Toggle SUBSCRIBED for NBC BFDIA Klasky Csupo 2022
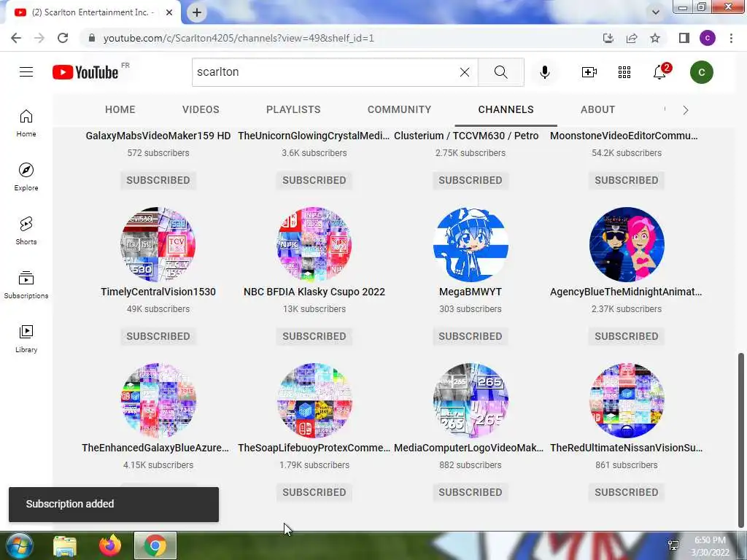The width and height of the screenshot is (747, 560). click(x=314, y=336)
